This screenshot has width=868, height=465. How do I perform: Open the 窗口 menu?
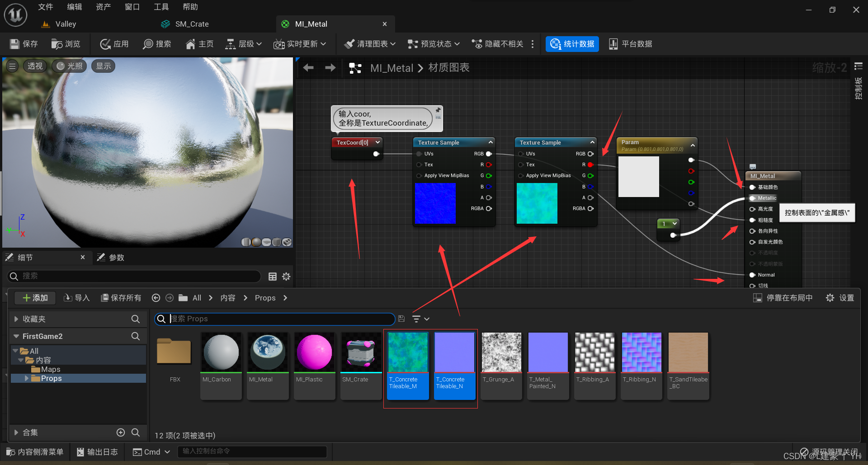coord(132,7)
